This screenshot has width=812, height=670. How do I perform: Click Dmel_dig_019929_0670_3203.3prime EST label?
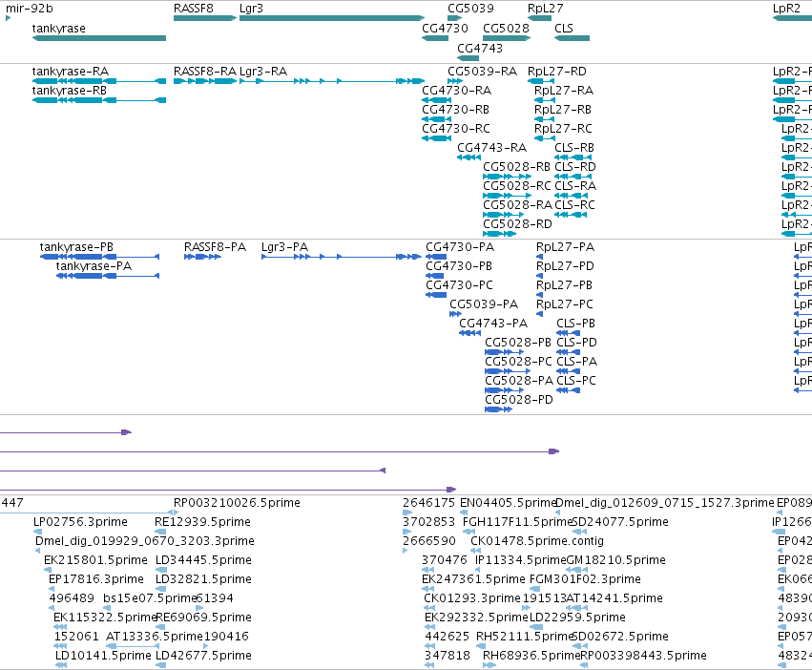[144, 541]
